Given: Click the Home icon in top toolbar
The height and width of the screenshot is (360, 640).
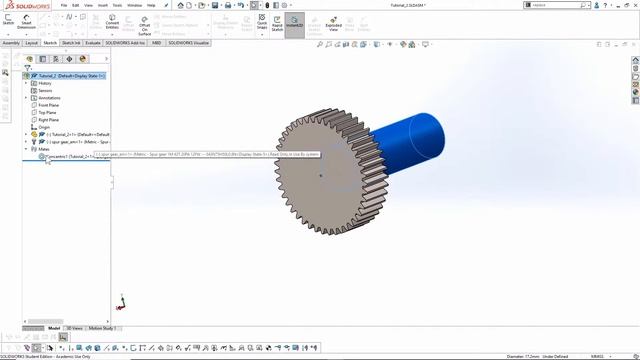Looking at the screenshot, I should 180,5.
